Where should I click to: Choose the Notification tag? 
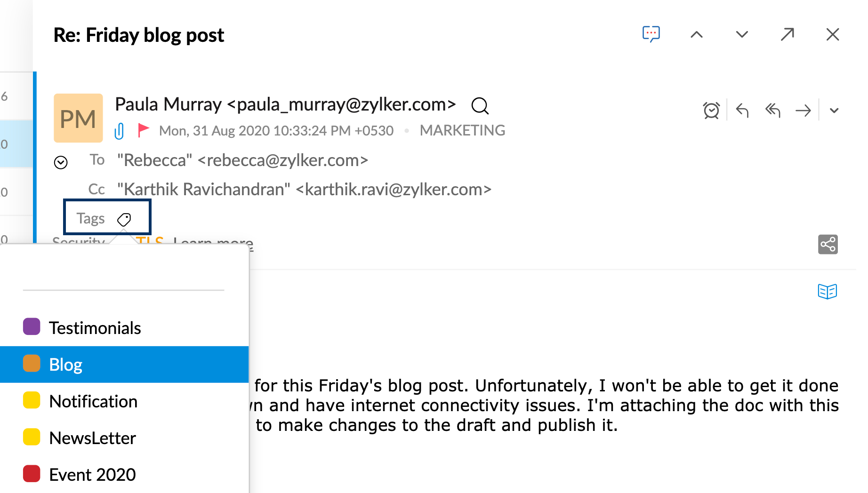pos(93,401)
